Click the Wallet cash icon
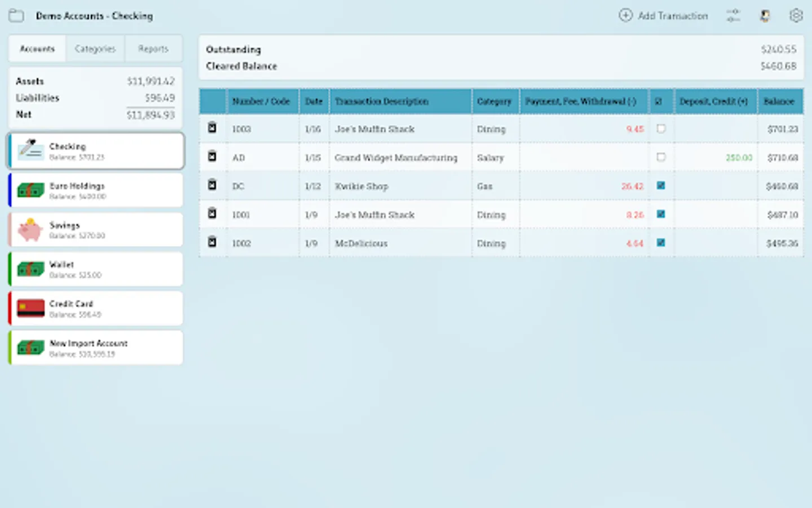 30,269
